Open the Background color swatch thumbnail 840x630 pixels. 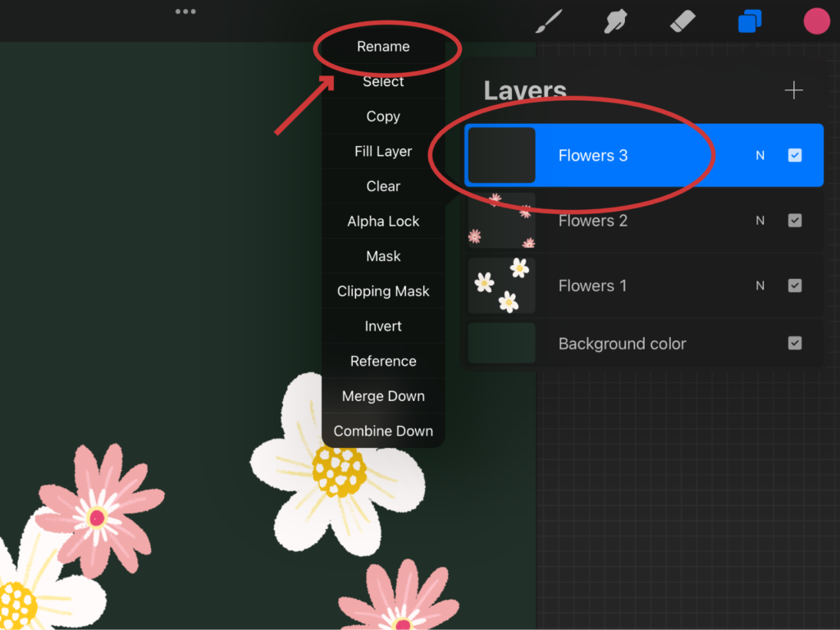(501, 343)
